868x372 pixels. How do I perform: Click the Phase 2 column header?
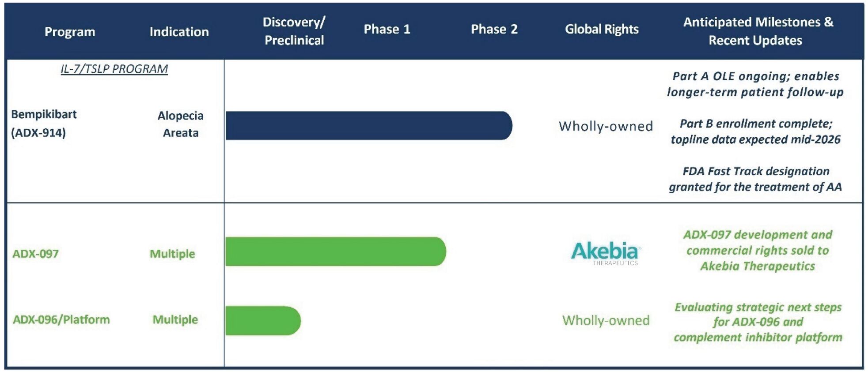pyautogui.click(x=494, y=29)
